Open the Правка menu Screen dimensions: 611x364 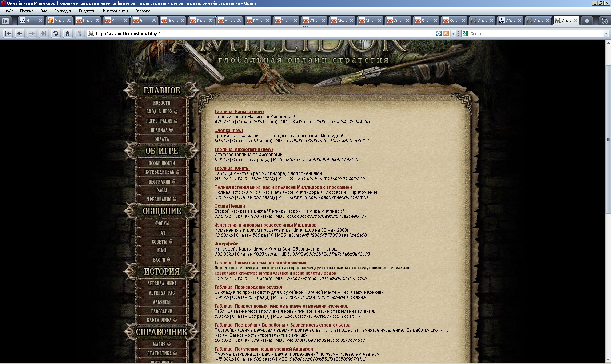(x=27, y=11)
